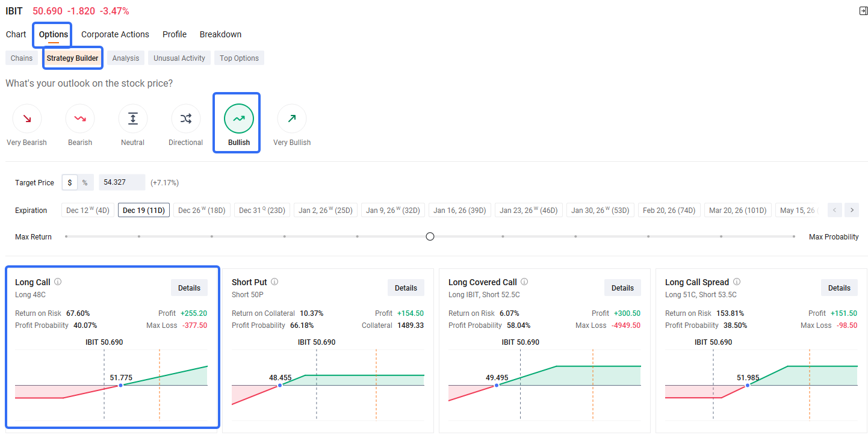Click the Max Return–Max Probability slider handle
Viewport: 868px width, 438px height.
pos(430,236)
